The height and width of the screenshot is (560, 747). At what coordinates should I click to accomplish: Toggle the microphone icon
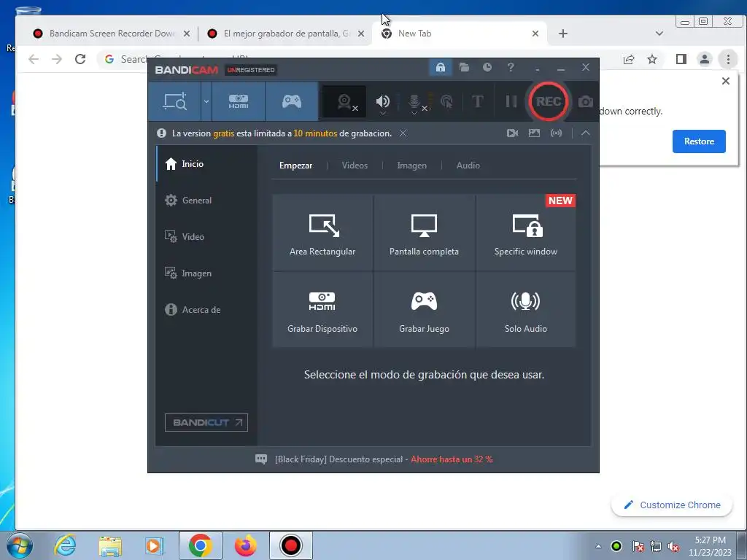click(414, 101)
